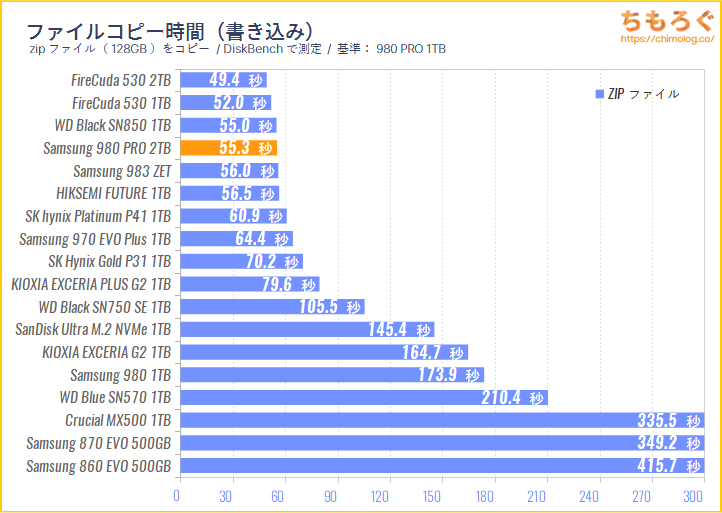Click the bar value 56.0 秒
Screen dimensions: 722x513
click(247, 171)
